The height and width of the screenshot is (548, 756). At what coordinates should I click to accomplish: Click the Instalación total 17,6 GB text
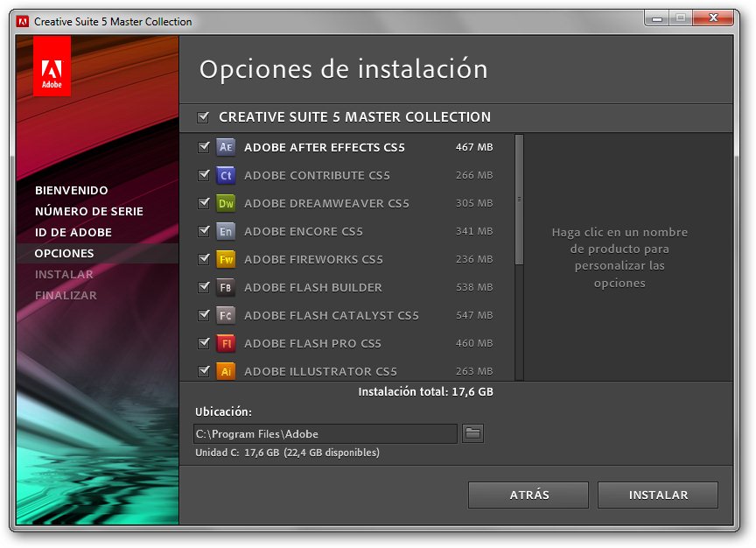point(426,391)
